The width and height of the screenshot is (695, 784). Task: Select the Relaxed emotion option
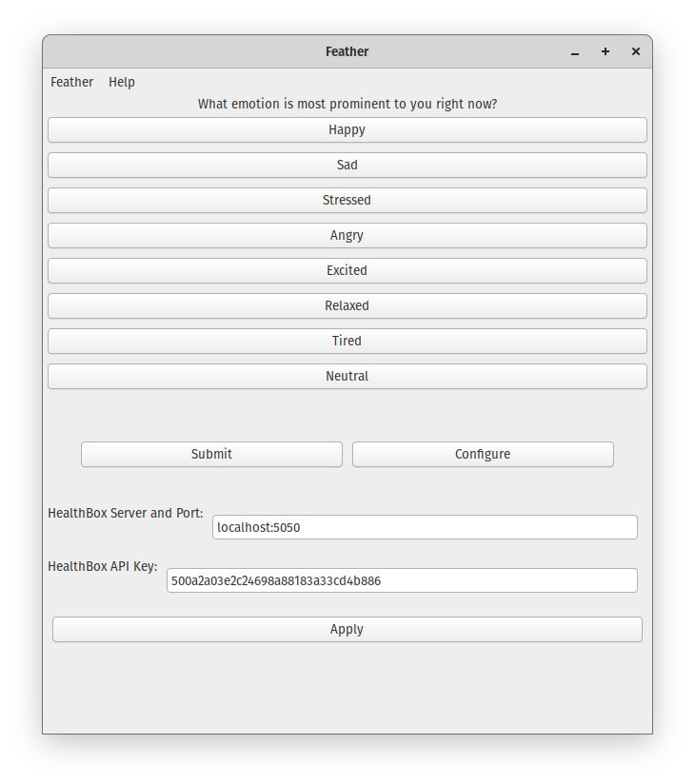point(347,306)
